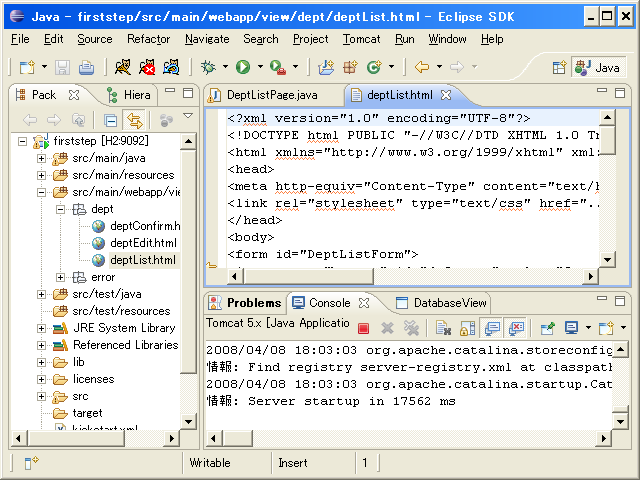Click the Restart Tomcat toolbar icon

tap(172, 67)
